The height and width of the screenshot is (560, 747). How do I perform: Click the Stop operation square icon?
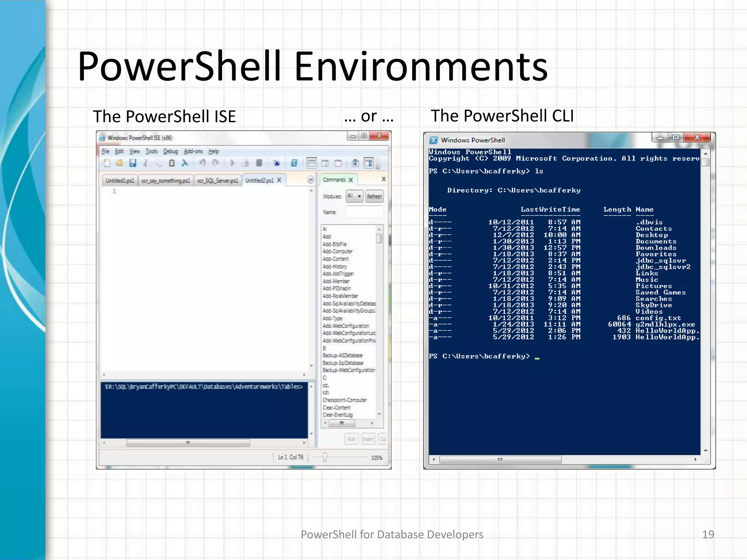pos(259,163)
